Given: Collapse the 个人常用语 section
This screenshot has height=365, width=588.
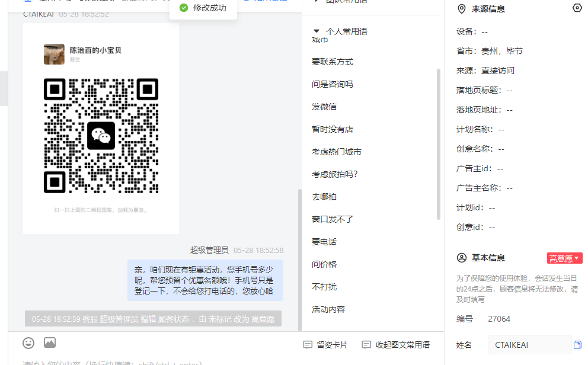Looking at the screenshot, I should coord(317,31).
